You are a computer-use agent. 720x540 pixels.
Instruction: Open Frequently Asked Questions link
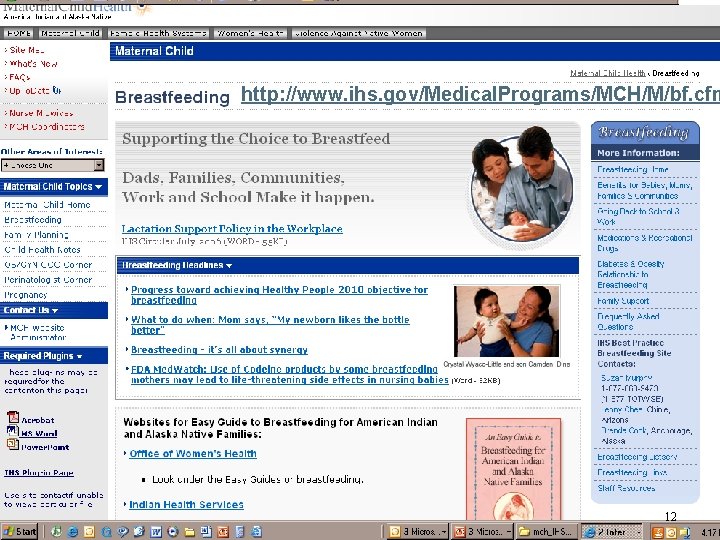pyautogui.click(x=628, y=321)
